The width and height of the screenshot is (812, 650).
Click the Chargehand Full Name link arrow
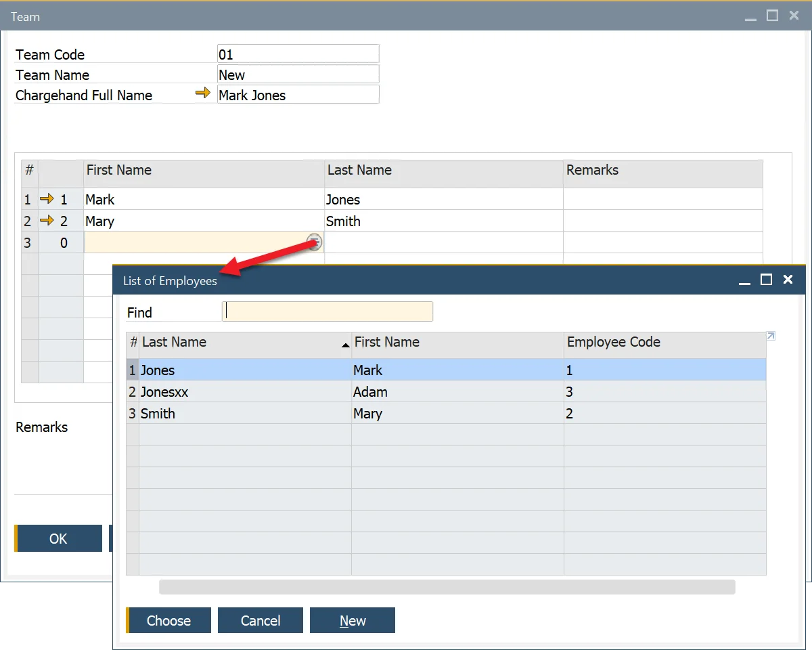(203, 93)
